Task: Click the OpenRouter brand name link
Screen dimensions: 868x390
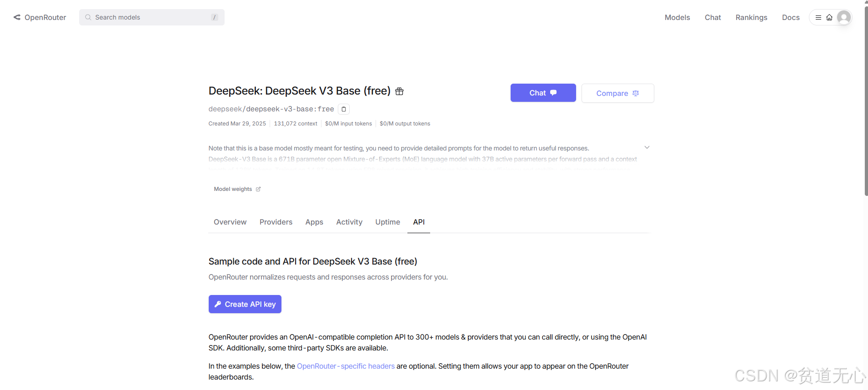Action: [x=45, y=17]
